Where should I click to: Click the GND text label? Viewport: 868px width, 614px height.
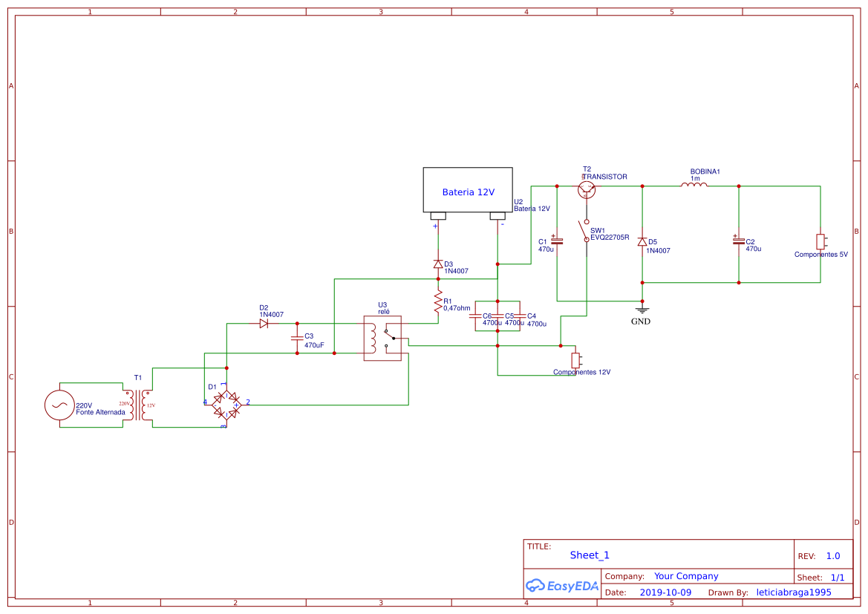(641, 321)
